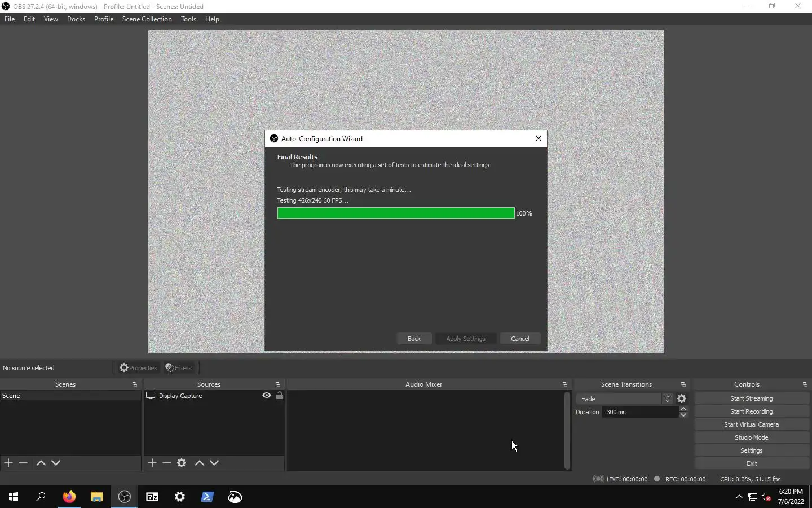
Task: Click the Duration 300 ms field
Action: [x=640, y=412]
